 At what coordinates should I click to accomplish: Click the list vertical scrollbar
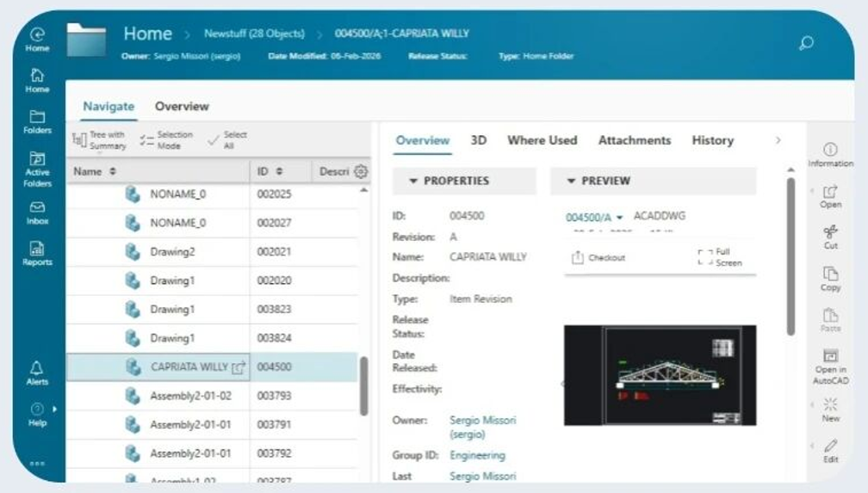click(363, 385)
